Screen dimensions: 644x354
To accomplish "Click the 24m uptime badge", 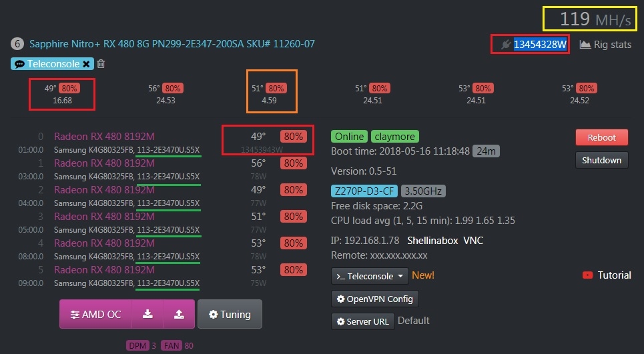I will (x=486, y=151).
